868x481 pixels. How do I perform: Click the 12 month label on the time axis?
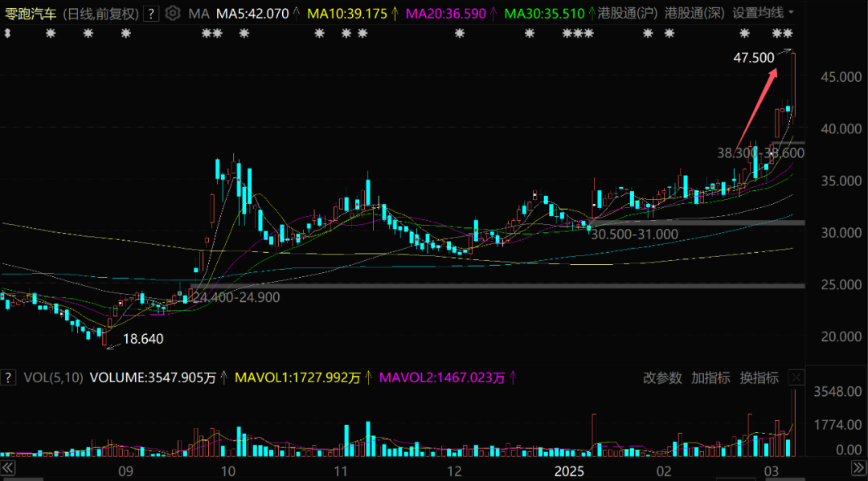point(454,471)
